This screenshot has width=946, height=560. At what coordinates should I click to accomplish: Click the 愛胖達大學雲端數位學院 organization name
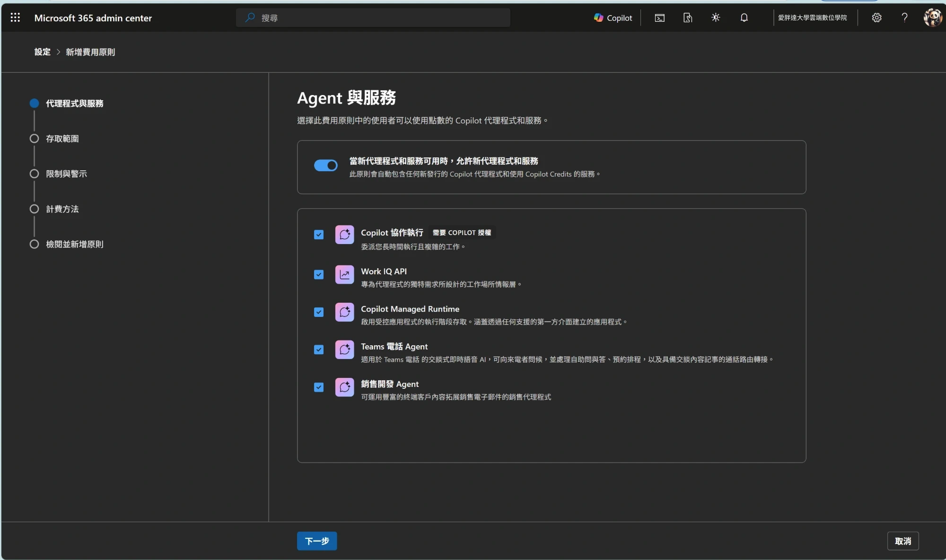tap(812, 17)
